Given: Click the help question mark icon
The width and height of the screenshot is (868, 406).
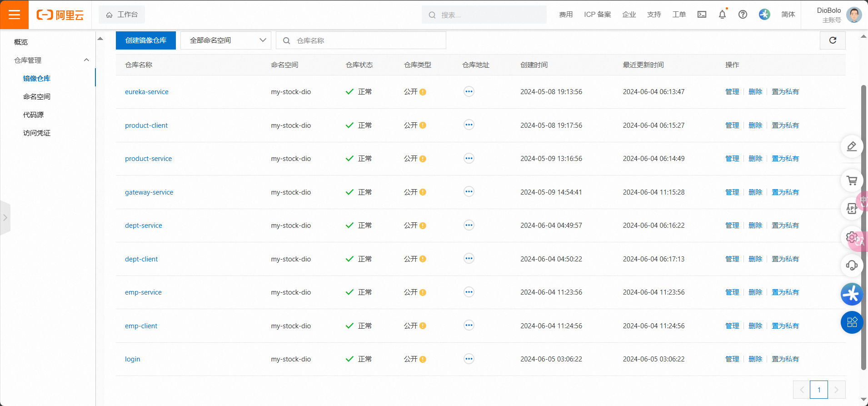Looking at the screenshot, I should (743, 15).
